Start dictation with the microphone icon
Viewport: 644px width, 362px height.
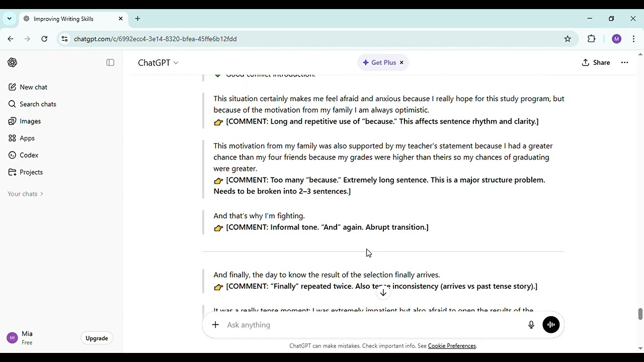tap(531, 325)
